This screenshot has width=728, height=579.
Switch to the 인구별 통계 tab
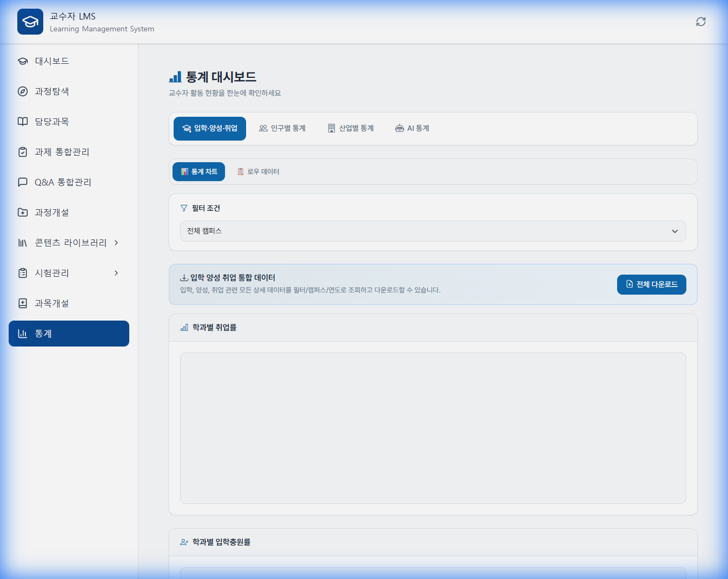pos(282,129)
